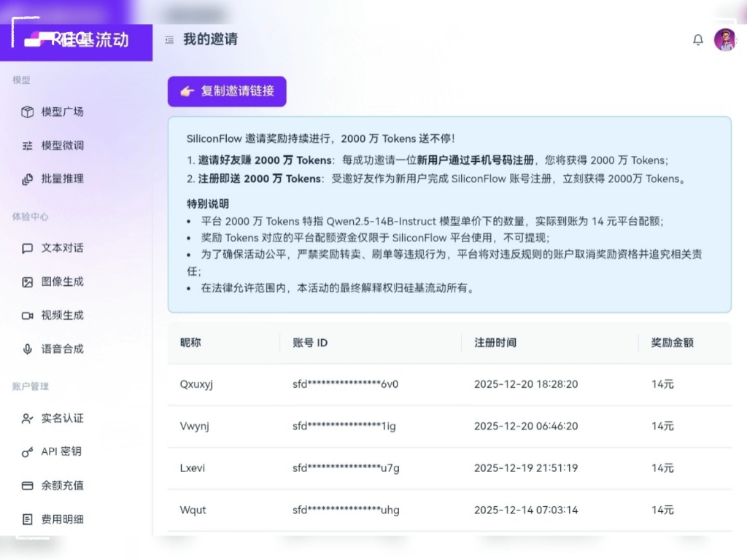Image resolution: width=747 pixels, height=560 pixels.
Task: Open 模型广场 menu item
Action: click(x=62, y=112)
